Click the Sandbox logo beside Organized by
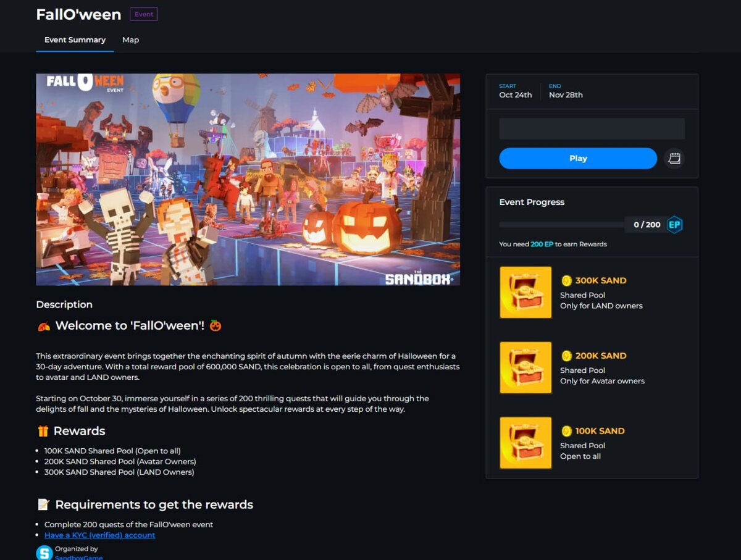This screenshot has height=560, width=741. tap(42, 552)
